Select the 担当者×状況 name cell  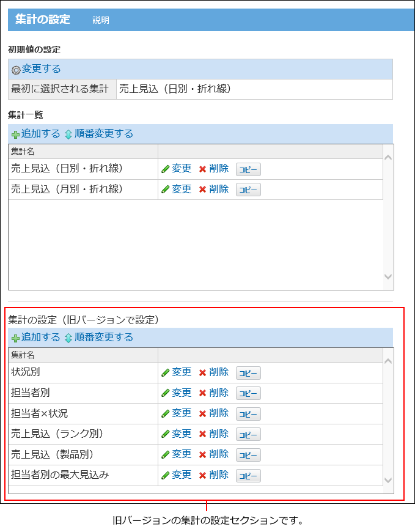83,413
